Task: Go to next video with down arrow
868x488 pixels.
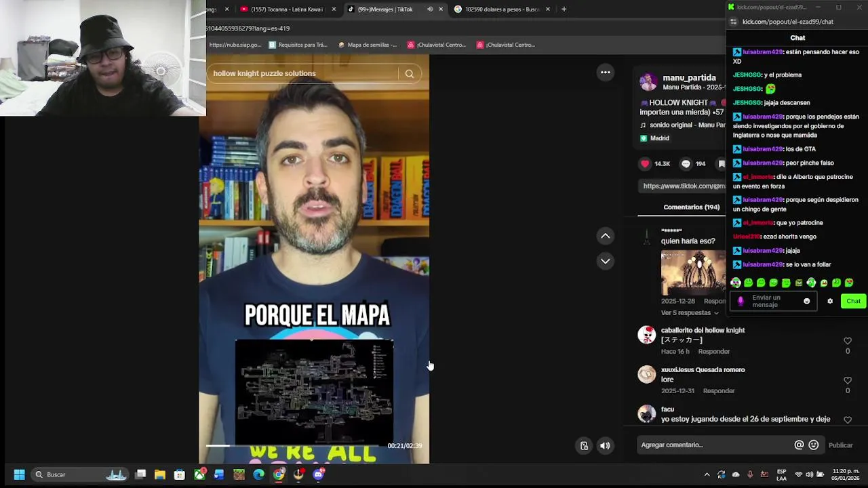Action: pos(606,261)
